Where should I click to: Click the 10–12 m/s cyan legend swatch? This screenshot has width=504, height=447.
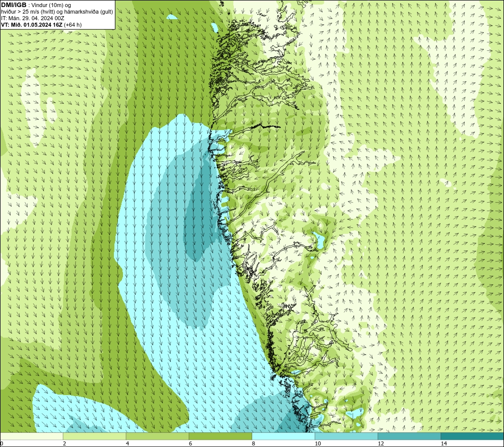tap(346, 436)
